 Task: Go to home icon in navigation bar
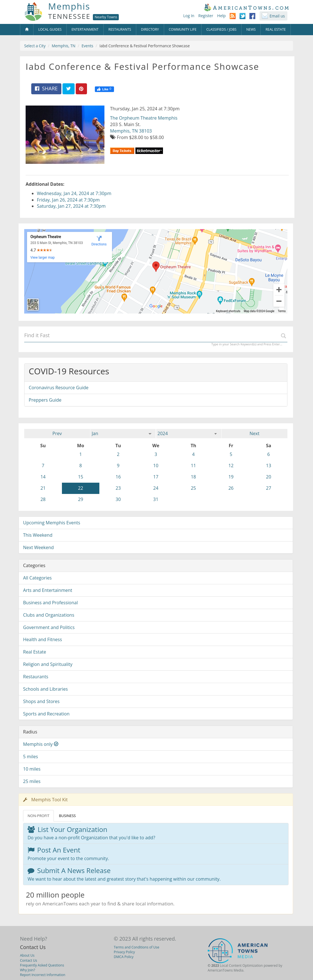(27, 30)
